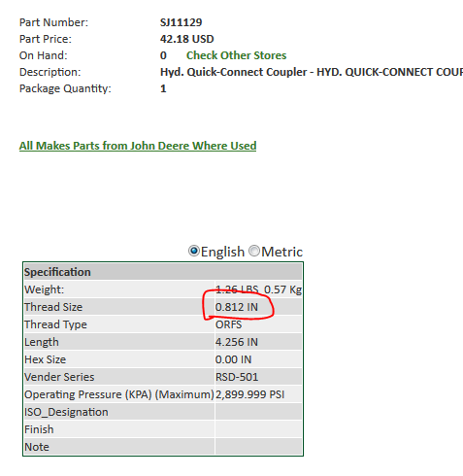This screenshot has width=463, height=476.
Task: Click the Hyd. Quick-Connect Coupler description text
Action: coord(233,72)
